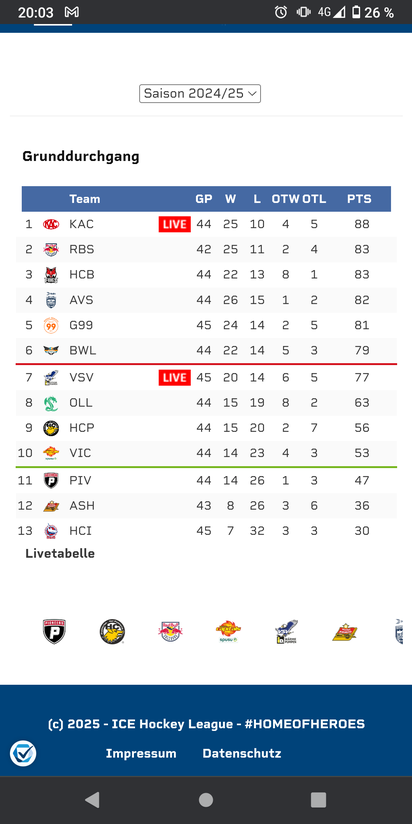Click the GP column header
Viewport: 412px width, 824px height.
pyautogui.click(x=204, y=199)
